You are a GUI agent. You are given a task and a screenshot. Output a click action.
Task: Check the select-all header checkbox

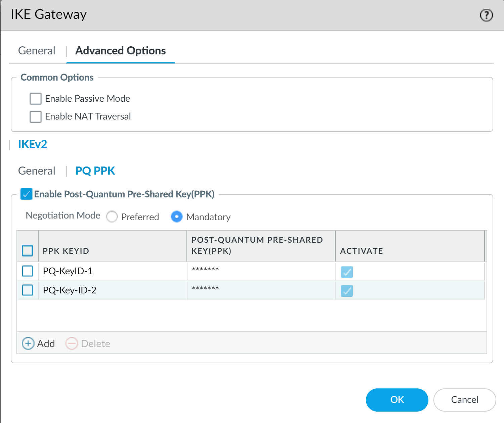[x=28, y=250]
